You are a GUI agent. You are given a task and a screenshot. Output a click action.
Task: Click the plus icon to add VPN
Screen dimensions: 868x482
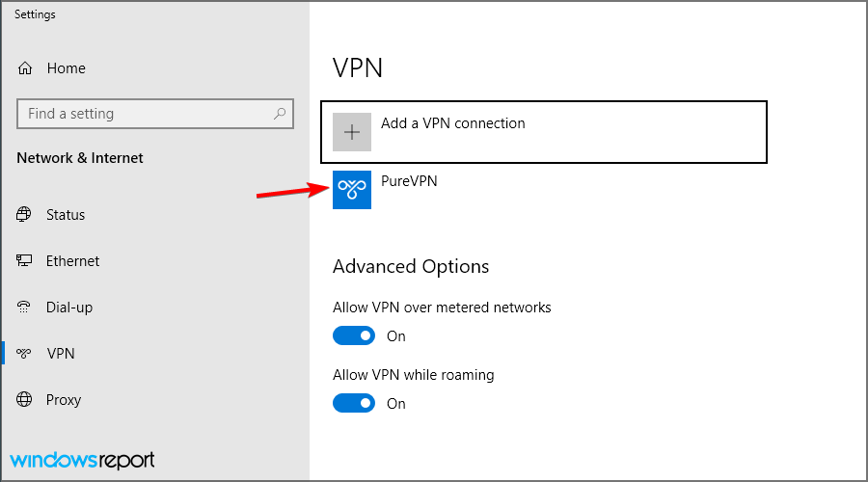(x=351, y=132)
